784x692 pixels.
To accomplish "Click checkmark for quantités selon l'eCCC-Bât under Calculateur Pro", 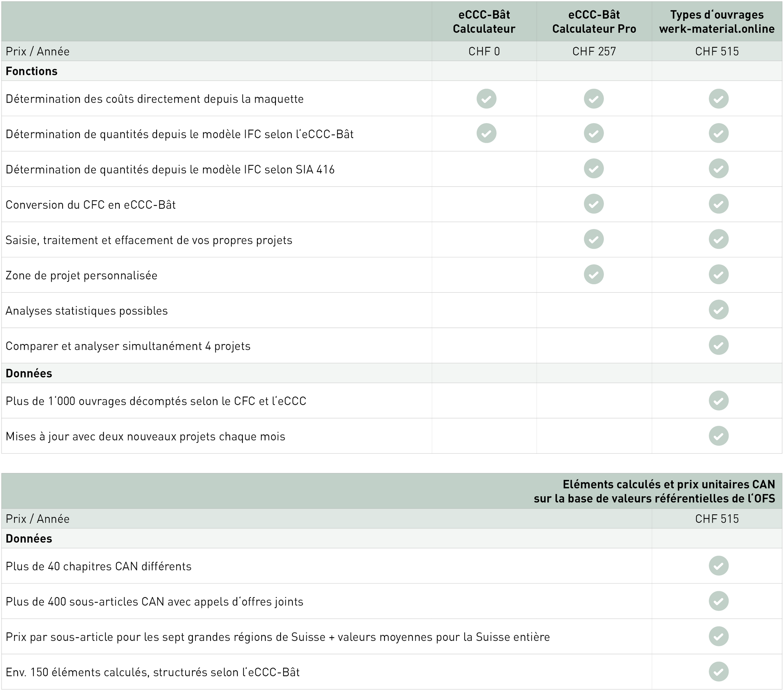I will click(594, 133).
